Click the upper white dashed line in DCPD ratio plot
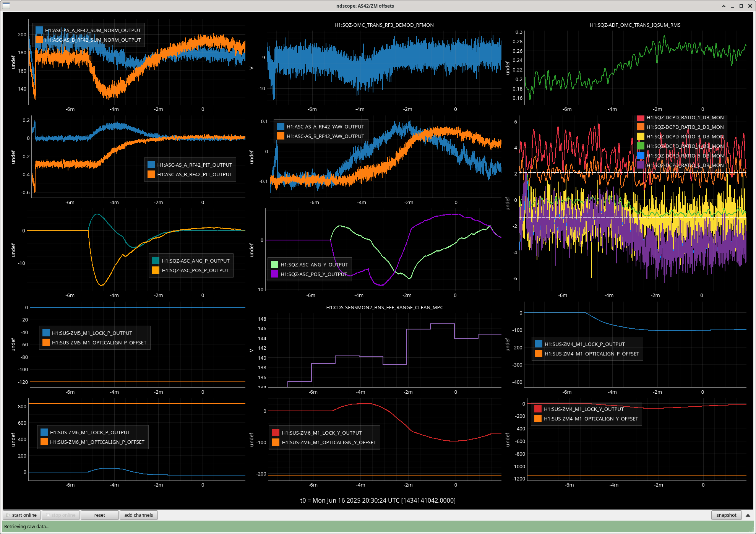 (x=633, y=172)
